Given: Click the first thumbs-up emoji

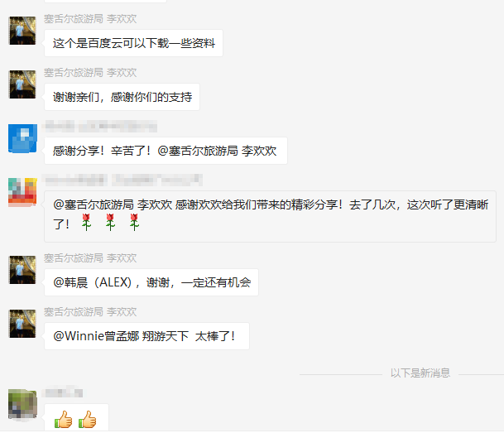Looking at the screenshot, I should click(64, 419).
